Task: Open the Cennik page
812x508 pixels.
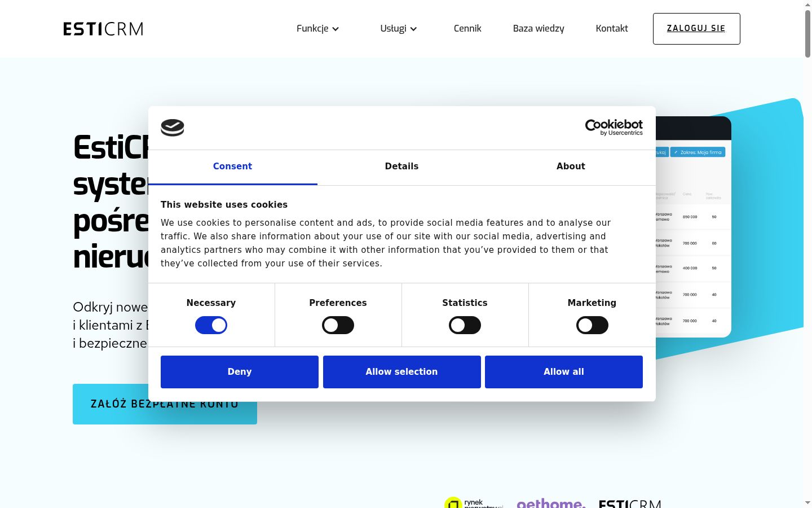Action: point(467,28)
